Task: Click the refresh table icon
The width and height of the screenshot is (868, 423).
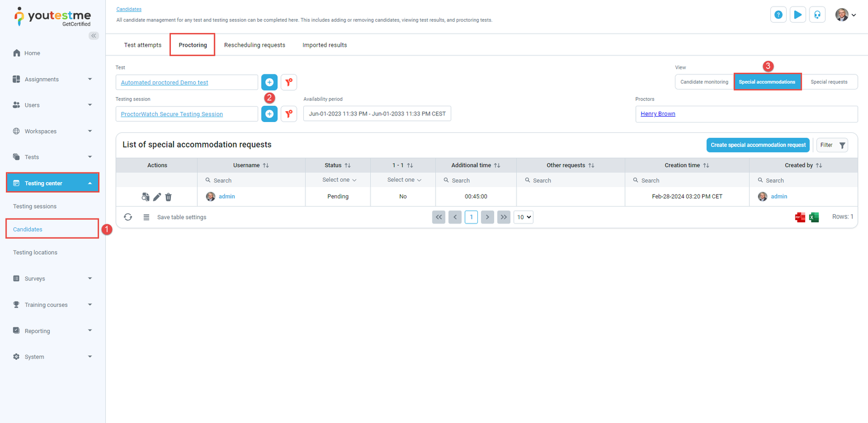Action: (x=128, y=217)
